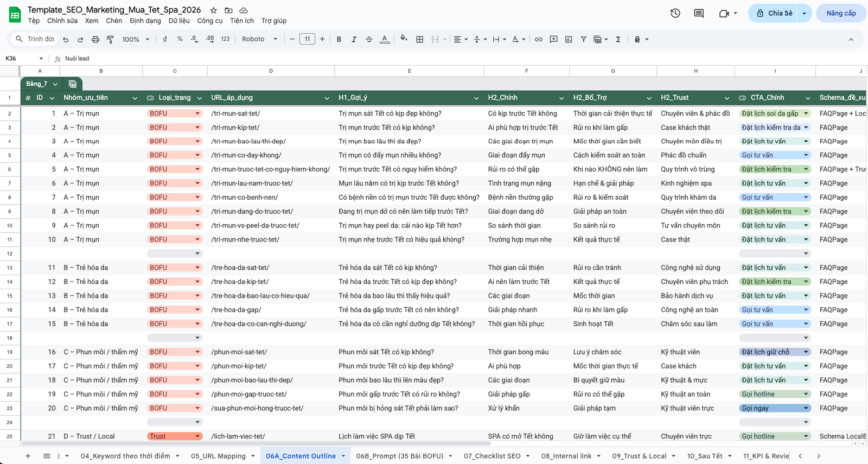Increase decimal places
868x464 pixels.
click(210, 39)
